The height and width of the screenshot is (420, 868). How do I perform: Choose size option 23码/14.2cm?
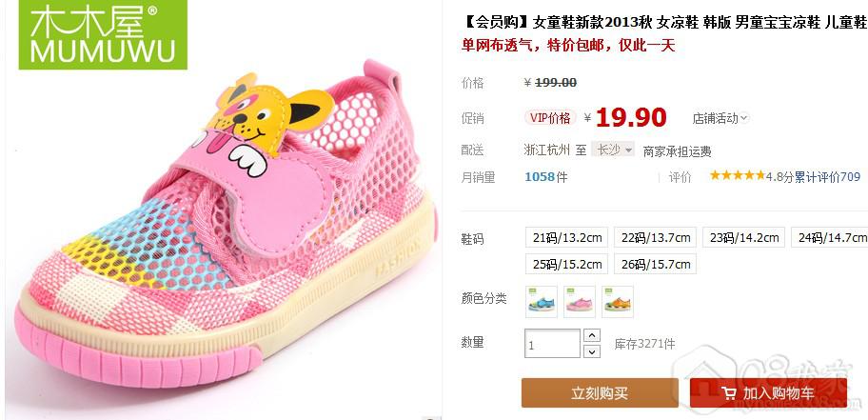(x=744, y=238)
